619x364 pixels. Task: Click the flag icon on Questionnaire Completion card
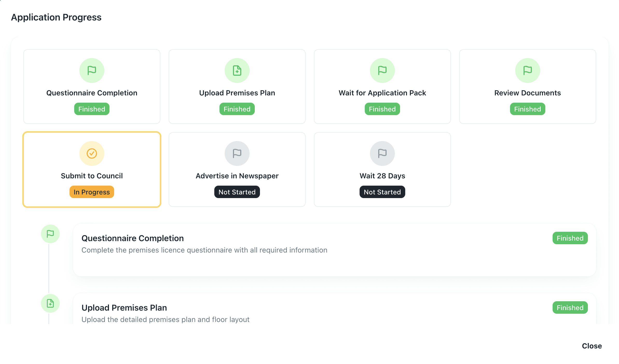(x=91, y=70)
